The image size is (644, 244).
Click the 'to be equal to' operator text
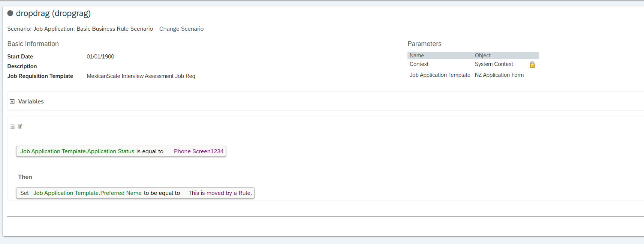[x=162, y=193]
